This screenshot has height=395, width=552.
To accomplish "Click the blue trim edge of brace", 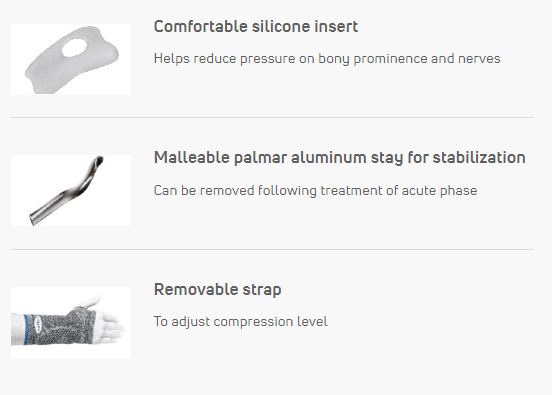I will pyautogui.click(x=26, y=330).
